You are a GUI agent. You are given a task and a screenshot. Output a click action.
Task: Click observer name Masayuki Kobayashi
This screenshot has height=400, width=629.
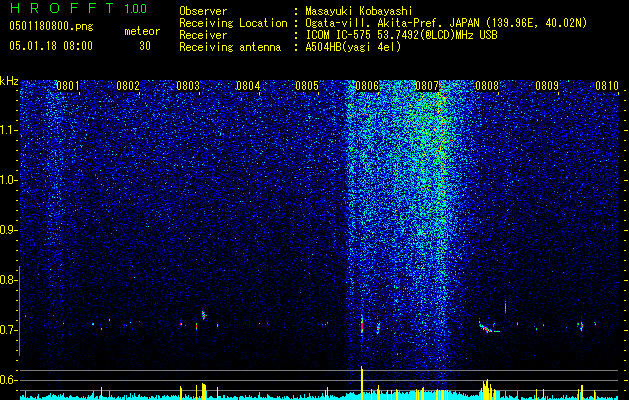(359, 11)
